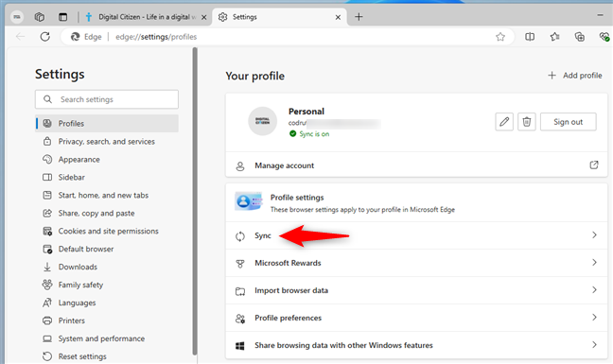Close the Digital Citizen tab
Viewport: 613px width, 364px height.
203,17
